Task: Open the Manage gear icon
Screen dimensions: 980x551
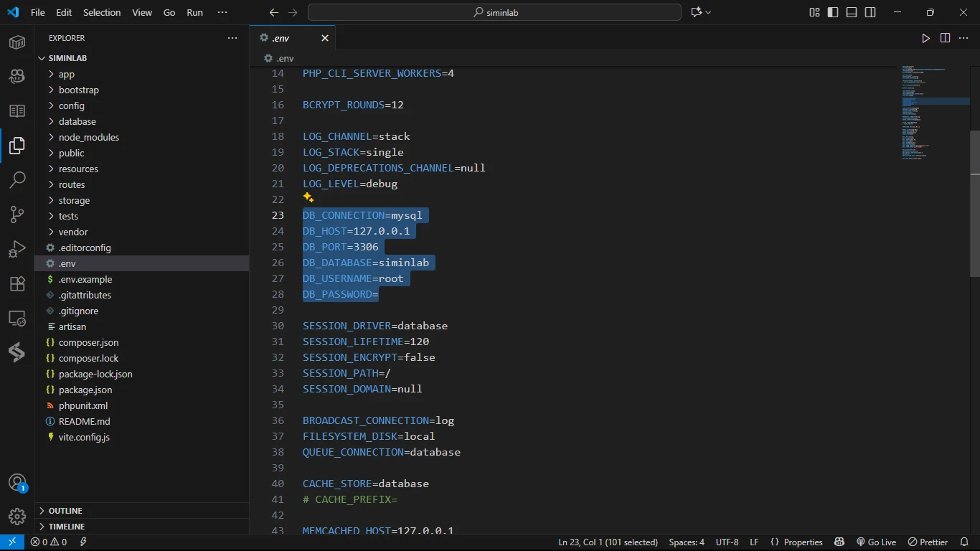Action: [17, 516]
